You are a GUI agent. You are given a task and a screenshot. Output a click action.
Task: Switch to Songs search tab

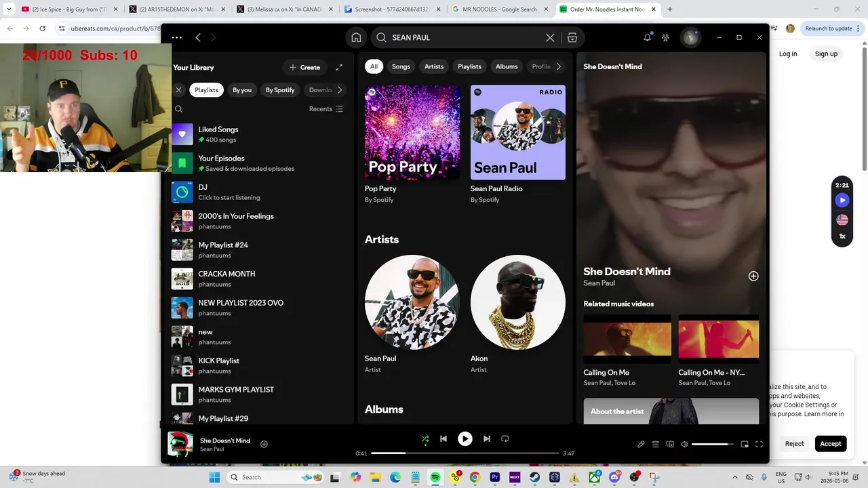coord(401,66)
